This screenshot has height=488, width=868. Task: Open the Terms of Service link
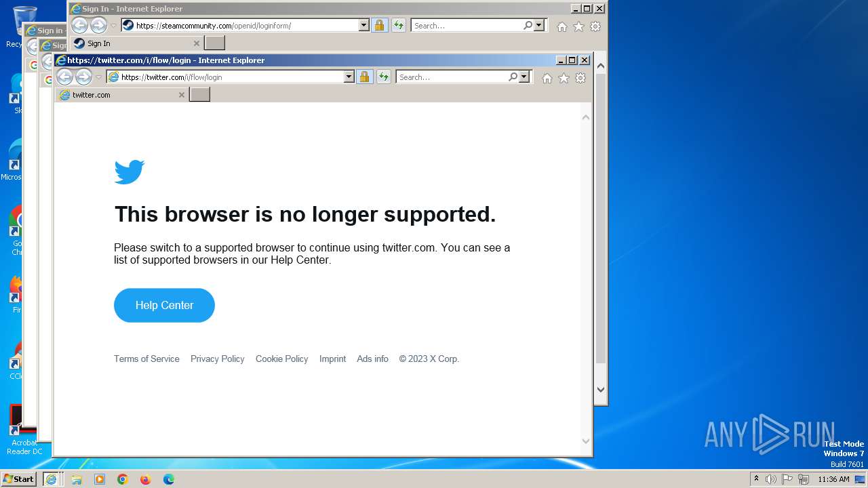[146, 359]
